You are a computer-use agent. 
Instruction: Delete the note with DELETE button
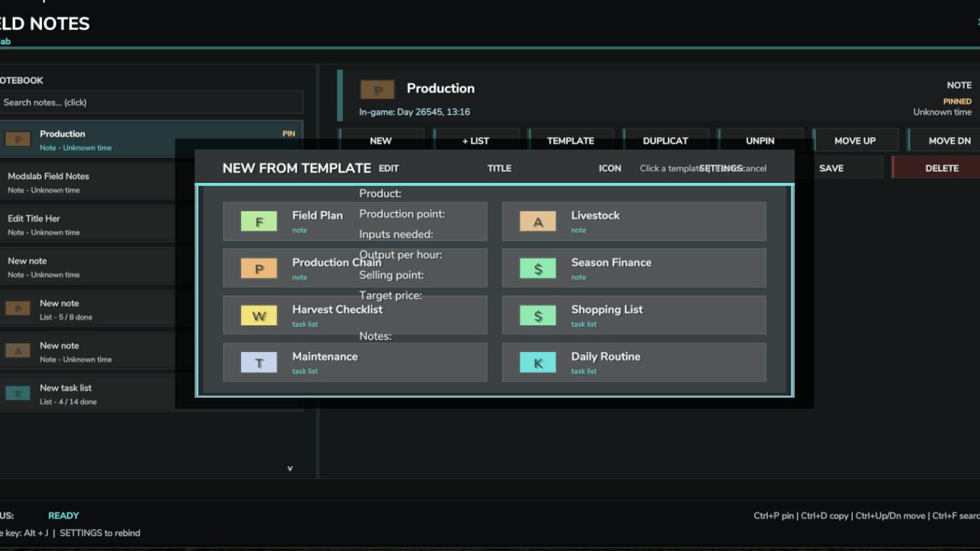pyautogui.click(x=936, y=168)
